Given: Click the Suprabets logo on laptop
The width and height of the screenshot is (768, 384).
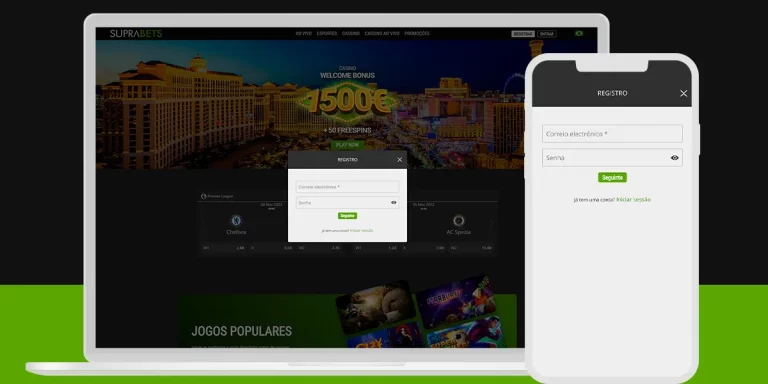Looking at the screenshot, I should click(136, 34).
